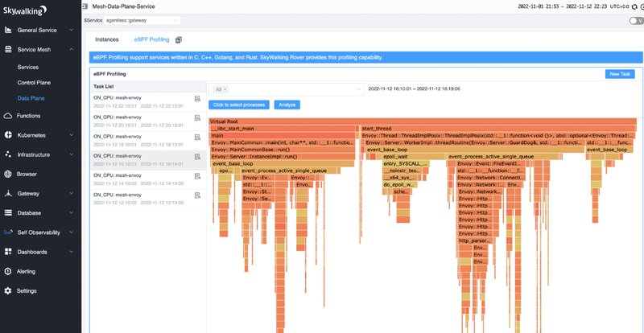Switch to the Instances tab
Image resolution: width=644 pixels, height=333 pixels.
(x=107, y=39)
